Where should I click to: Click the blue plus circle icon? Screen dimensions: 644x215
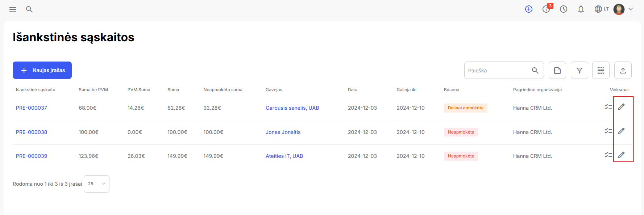529,9
